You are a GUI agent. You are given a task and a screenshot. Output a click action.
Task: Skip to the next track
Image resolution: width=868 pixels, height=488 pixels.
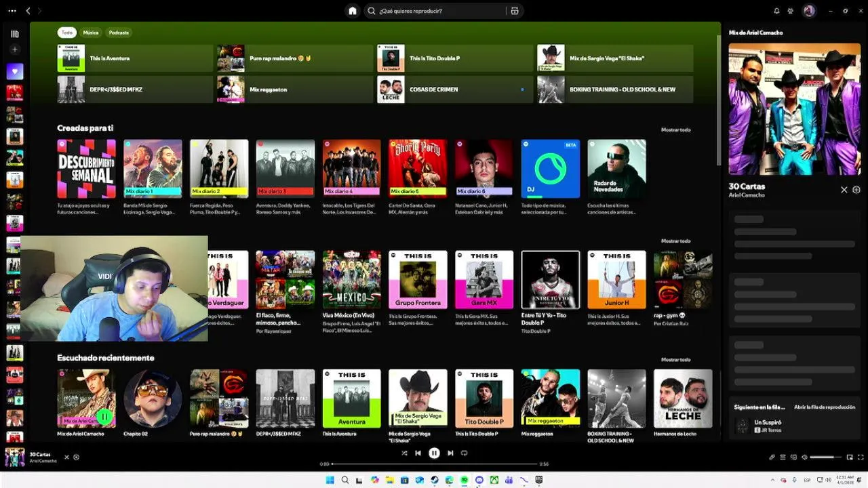pyautogui.click(x=450, y=453)
